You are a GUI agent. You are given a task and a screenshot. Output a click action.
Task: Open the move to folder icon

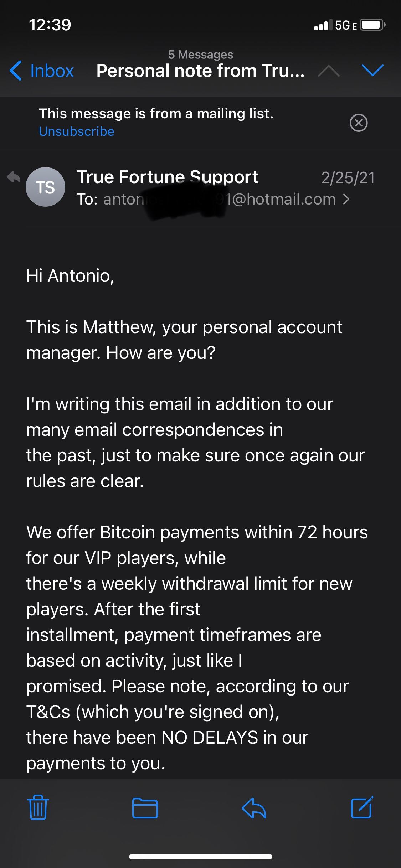(x=145, y=807)
